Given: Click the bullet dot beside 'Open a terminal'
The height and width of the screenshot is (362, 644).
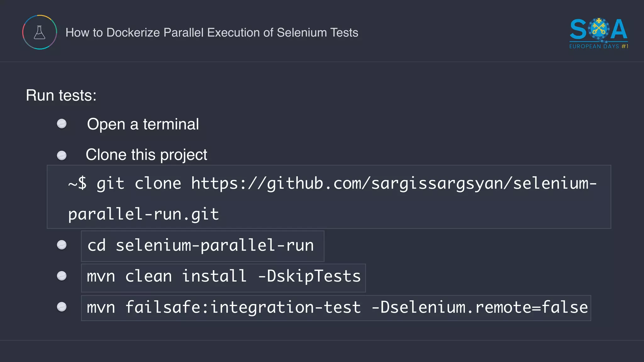Looking at the screenshot, I should pos(62,124).
